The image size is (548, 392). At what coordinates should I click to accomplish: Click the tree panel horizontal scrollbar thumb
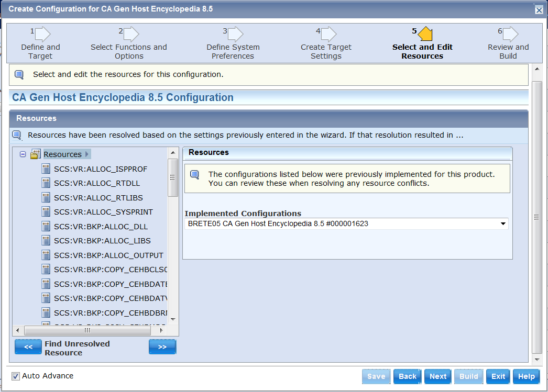click(87, 330)
